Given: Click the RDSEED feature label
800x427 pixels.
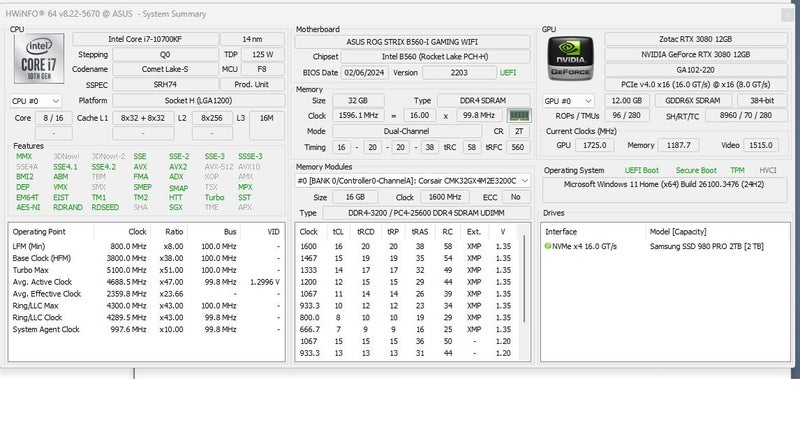Looking at the screenshot, I should 105,207.
